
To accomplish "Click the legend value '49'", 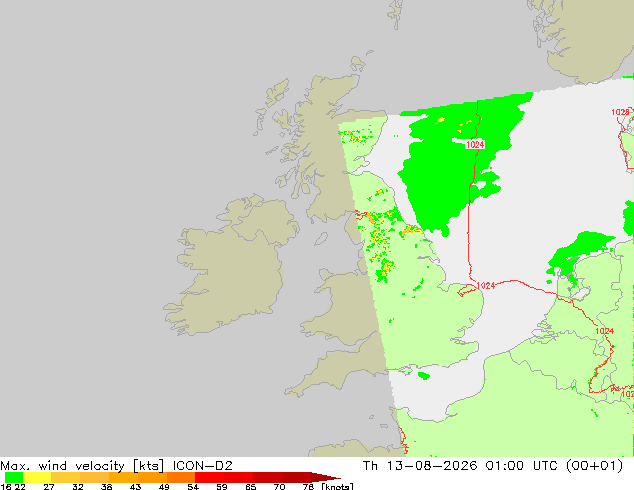I will pos(164,487).
